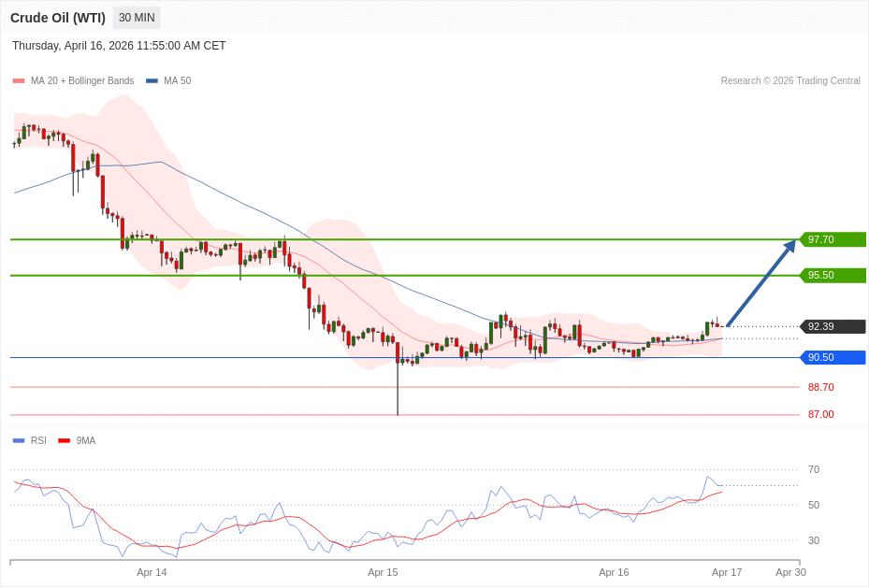The width and height of the screenshot is (869, 588).
Task: Click the Apr 14 date axis label
Action: click(152, 572)
